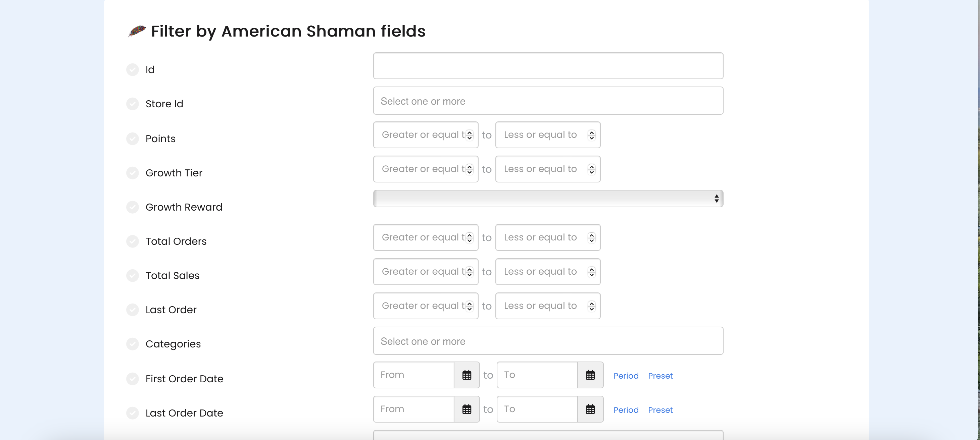
Task: Click Period link for First Order Date
Action: [x=626, y=376]
